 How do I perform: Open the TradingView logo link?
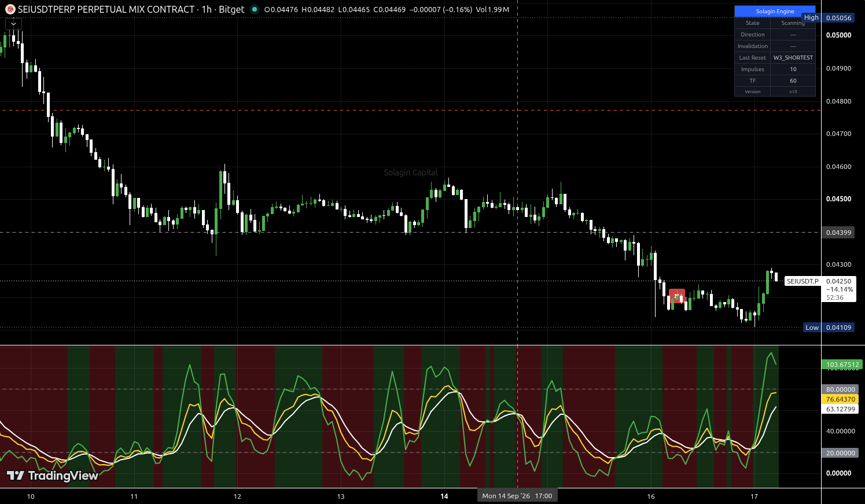(52, 476)
